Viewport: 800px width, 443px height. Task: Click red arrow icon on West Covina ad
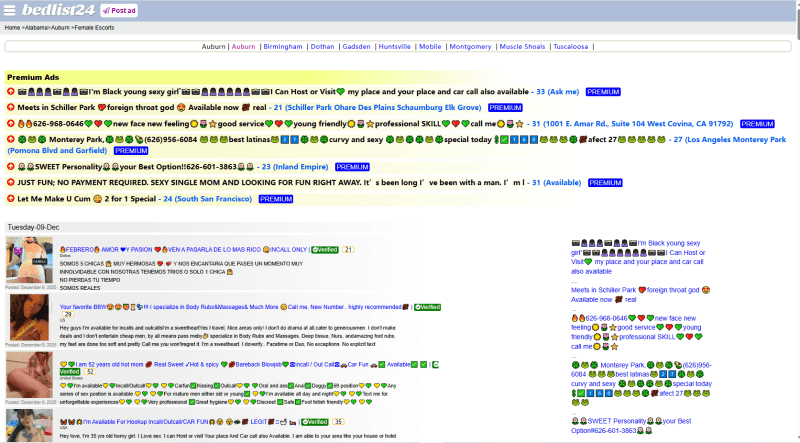[x=11, y=124]
